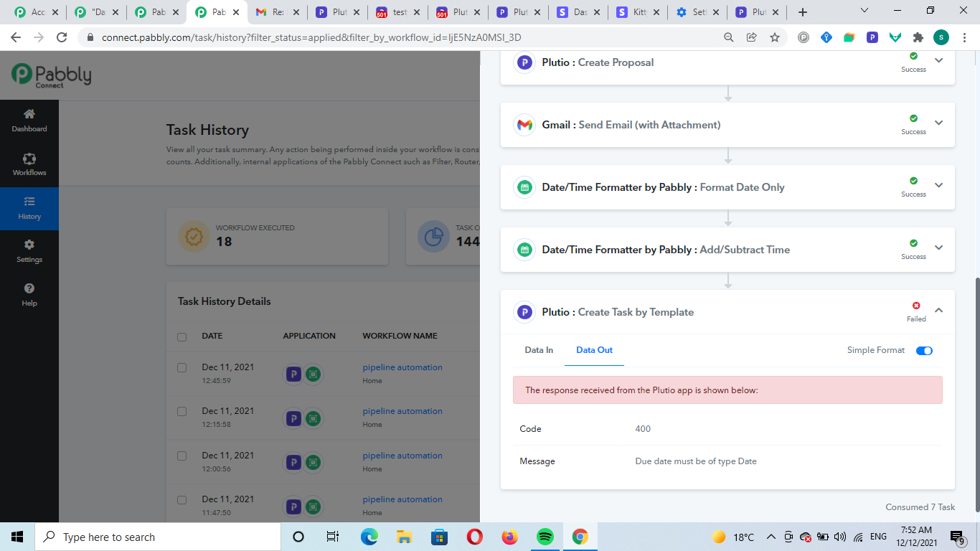Open the Windows Start menu
Viewport: 980px width, 551px height.
click(x=17, y=537)
